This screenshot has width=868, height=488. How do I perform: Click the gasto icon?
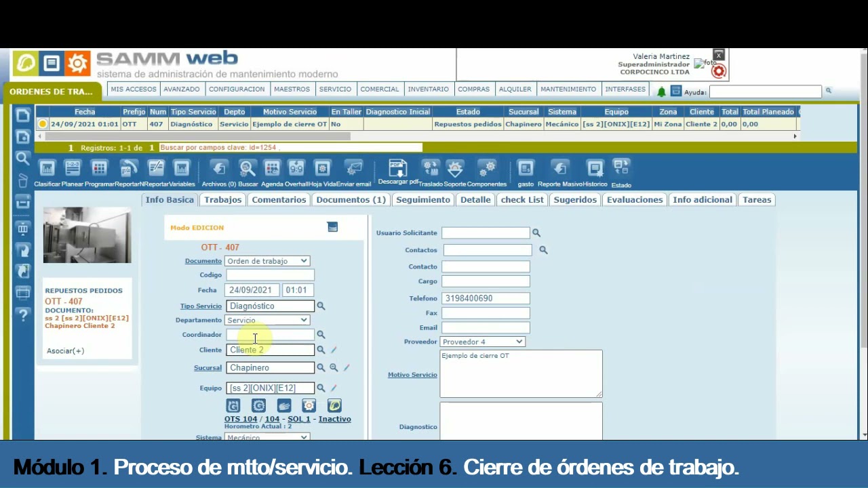(526, 168)
